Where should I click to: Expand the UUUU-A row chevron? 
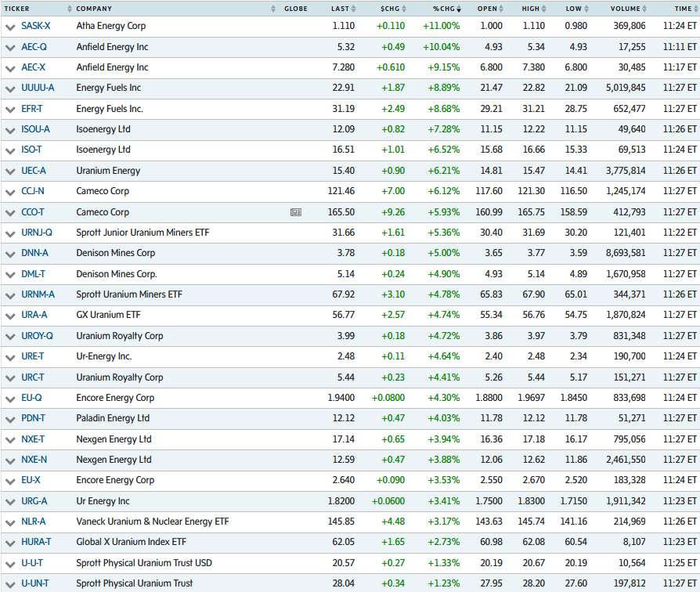click(10, 88)
